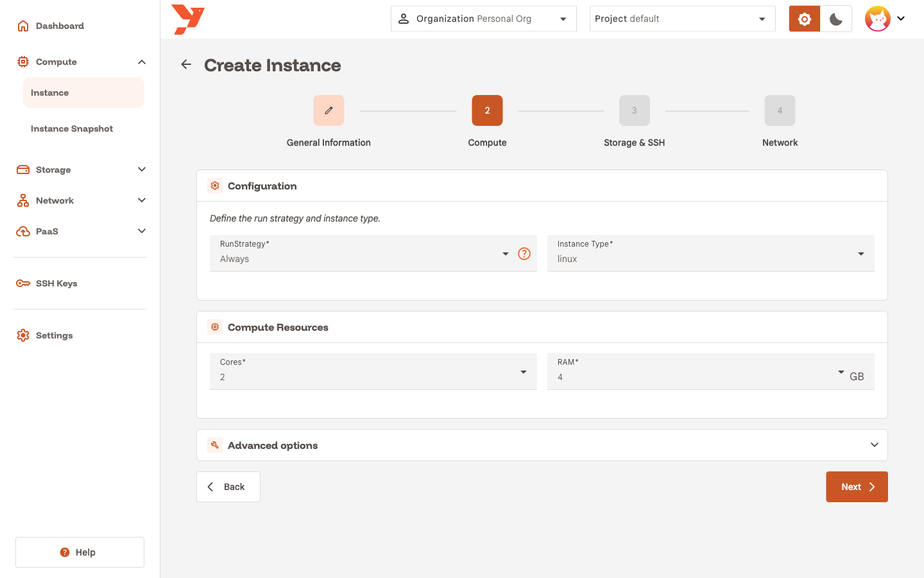Open the Instance Type dropdown
Screen dimensions: 924x578
coord(711,253)
